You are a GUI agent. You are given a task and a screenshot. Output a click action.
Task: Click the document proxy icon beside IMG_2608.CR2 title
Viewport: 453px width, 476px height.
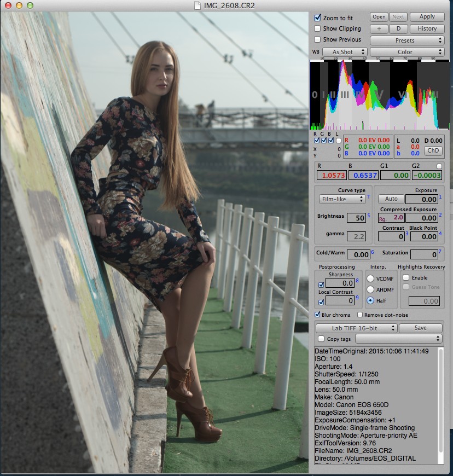pyautogui.click(x=197, y=5)
